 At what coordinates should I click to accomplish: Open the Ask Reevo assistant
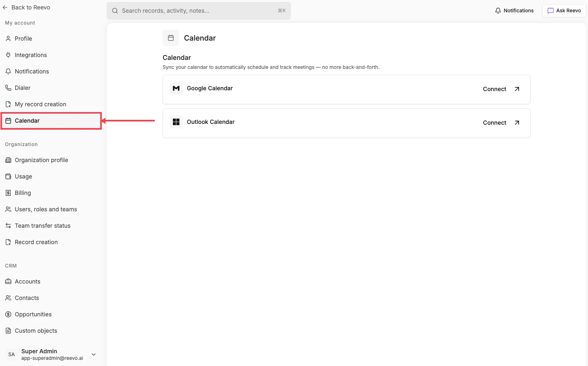564,11
